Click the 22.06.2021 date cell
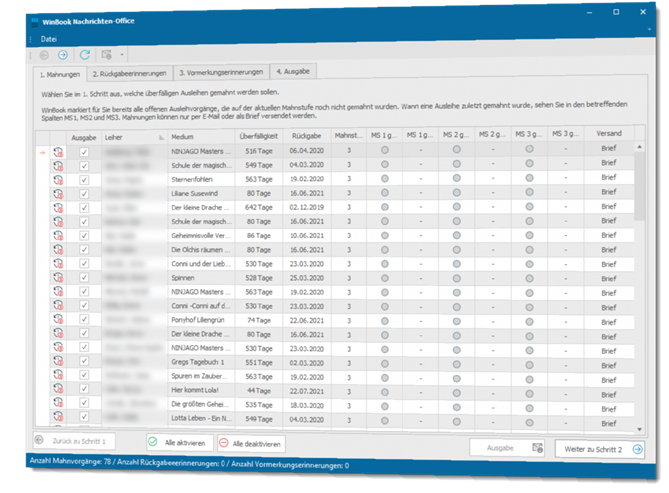 [x=307, y=321]
